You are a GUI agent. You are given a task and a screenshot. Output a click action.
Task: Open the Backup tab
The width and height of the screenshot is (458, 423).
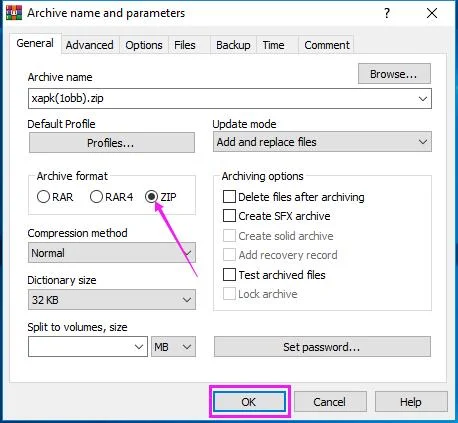tap(233, 45)
